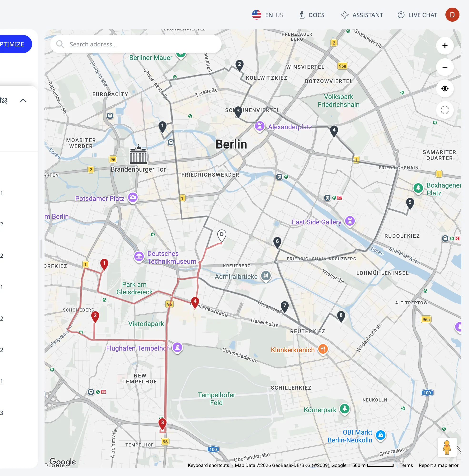Screen dimensions: 469x476
Task: Click the Deutsches Technikmuseum museum icon
Action: pyautogui.click(x=139, y=257)
